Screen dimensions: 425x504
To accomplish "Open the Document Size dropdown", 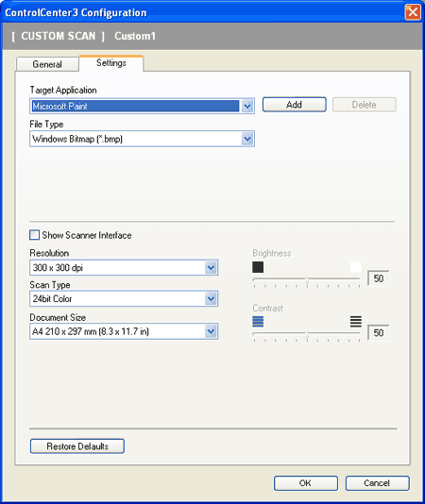I will pyautogui.click(x=211, y=331).
